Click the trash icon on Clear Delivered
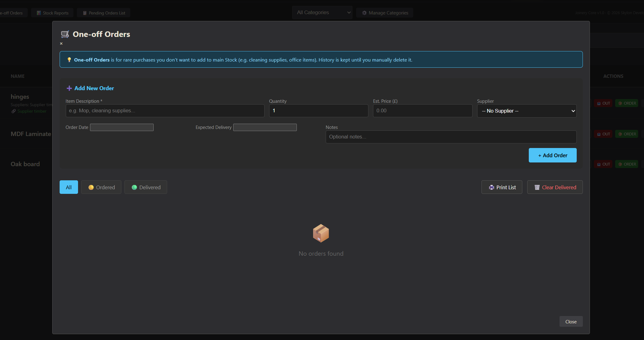 click(x=537, y=187)
